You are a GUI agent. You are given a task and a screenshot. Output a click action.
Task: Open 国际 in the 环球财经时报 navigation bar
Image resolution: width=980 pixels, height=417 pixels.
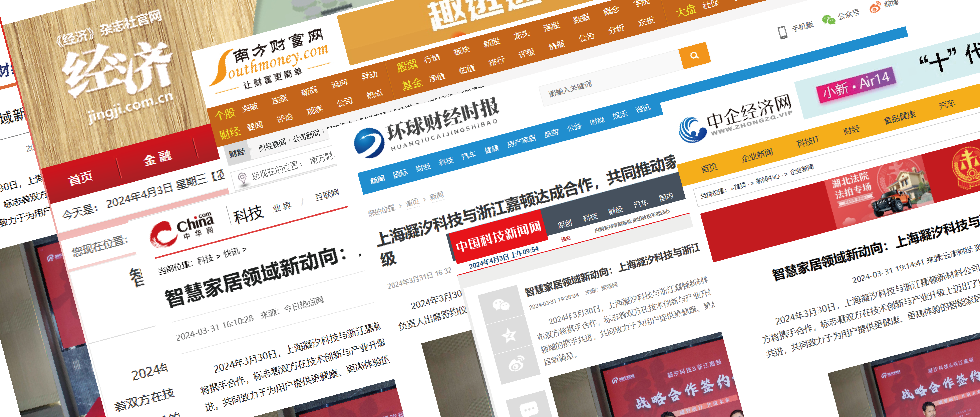pyautogui.click(x=400, y=173)
